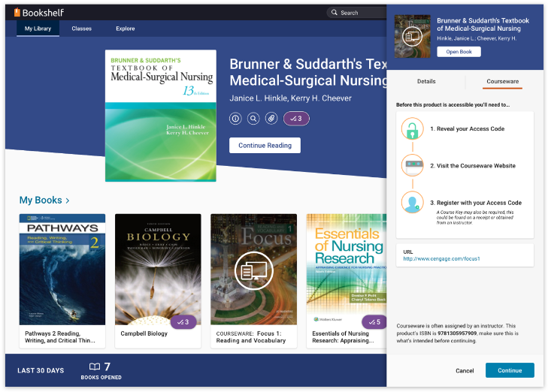Click the My Books heading link
Image resolution: width=548 pixels, height=392 pixels.
click(x=41, y=200)
